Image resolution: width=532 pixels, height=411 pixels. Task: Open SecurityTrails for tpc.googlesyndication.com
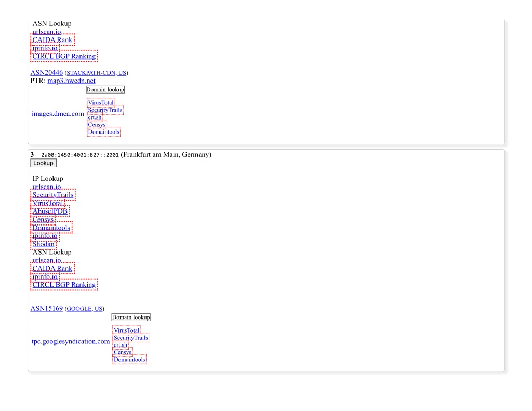tap(130, 338)
